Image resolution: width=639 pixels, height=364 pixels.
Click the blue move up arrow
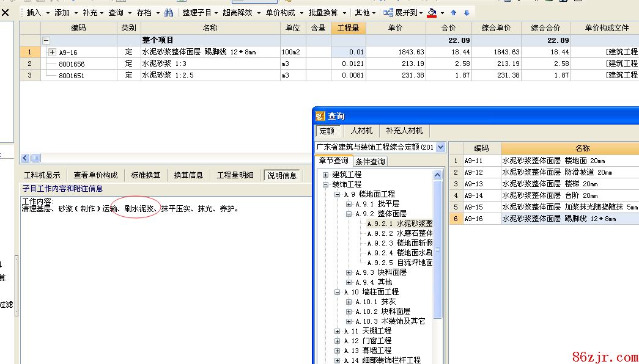(x=453, y=12)
